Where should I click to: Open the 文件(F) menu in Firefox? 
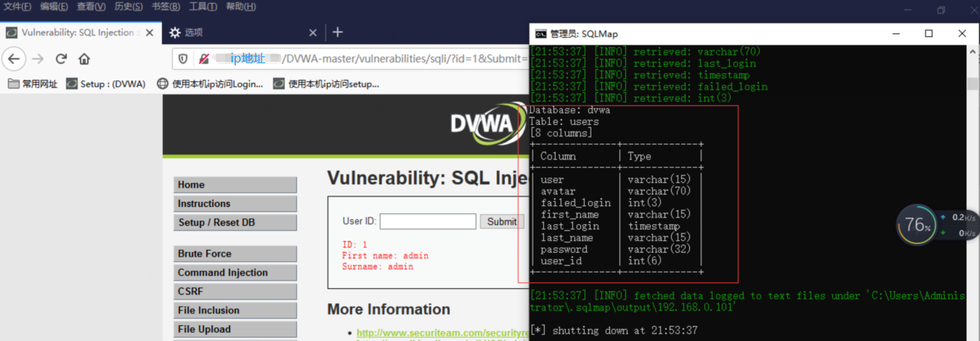click(18, 7)
